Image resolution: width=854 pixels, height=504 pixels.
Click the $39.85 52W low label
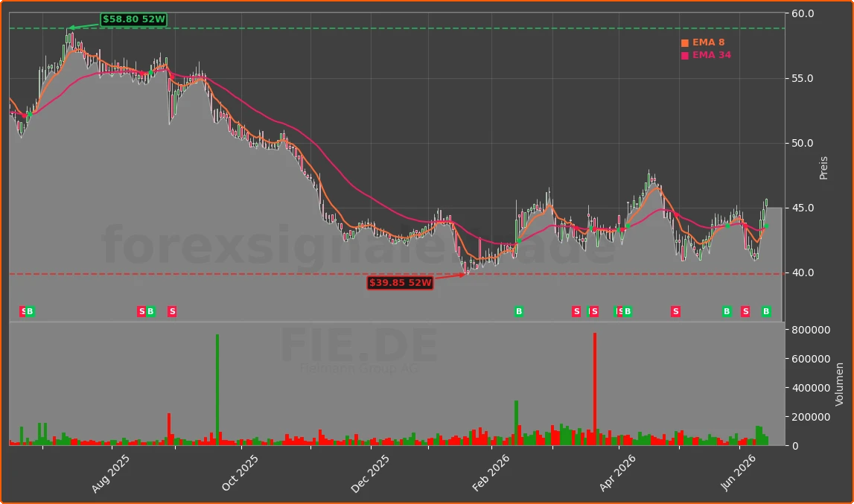click(x=401, y=283)
